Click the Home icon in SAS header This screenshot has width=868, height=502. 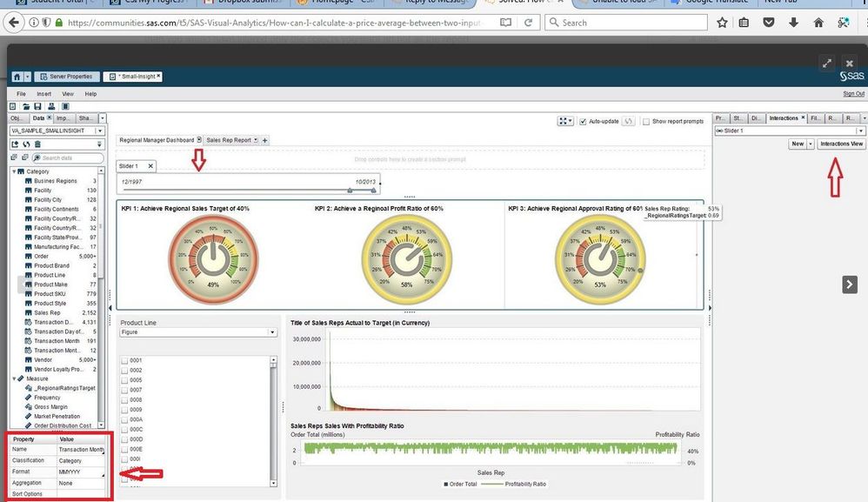pos(17,77)
